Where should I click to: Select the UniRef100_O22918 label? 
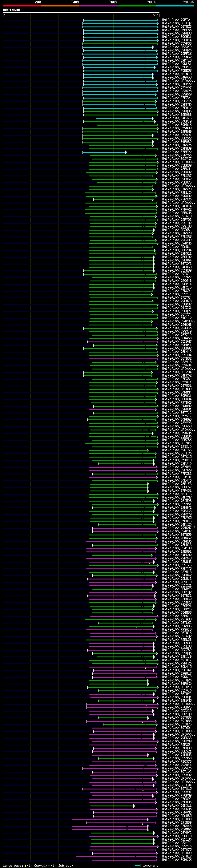pos(177,362)
